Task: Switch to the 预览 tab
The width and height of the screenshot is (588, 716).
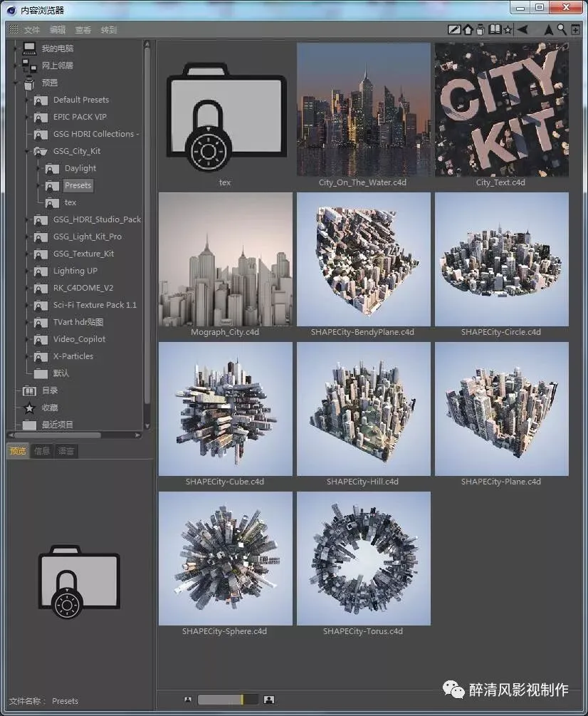Action: point(19,451)
